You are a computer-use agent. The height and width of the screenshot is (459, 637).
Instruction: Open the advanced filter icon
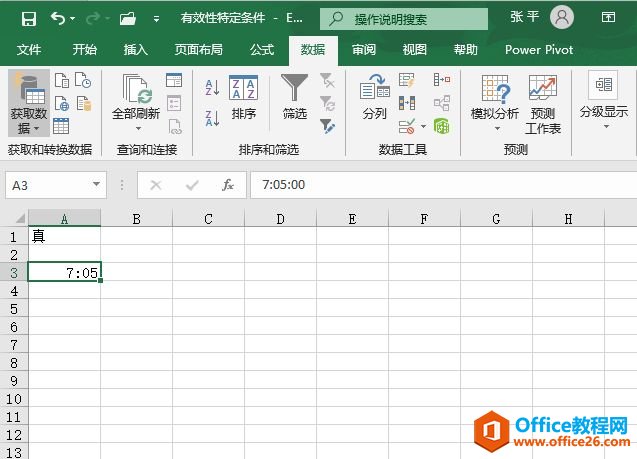pyautogui.click(x=327, y=126)
